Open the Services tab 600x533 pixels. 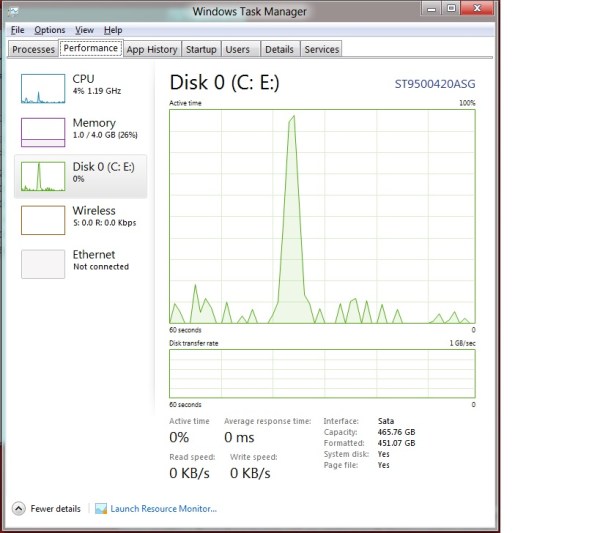pos(321,49)
